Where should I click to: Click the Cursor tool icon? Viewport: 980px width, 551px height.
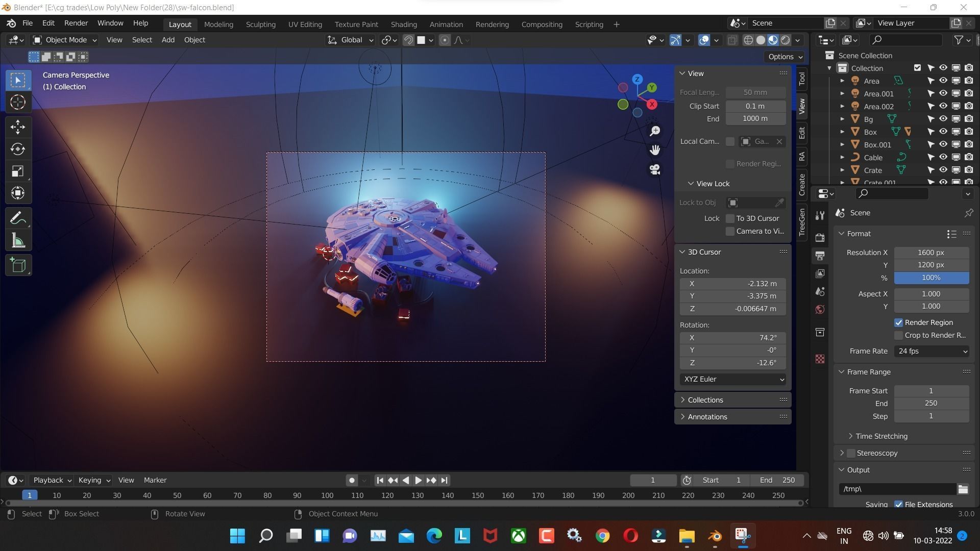(x=18, y=103)
